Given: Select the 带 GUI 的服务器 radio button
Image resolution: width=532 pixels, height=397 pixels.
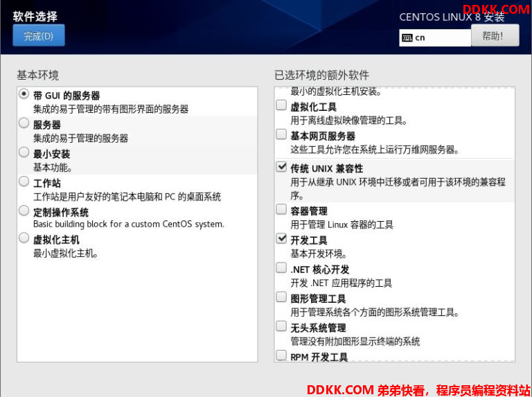Looking at the screenshot, I should click(24, 94).
